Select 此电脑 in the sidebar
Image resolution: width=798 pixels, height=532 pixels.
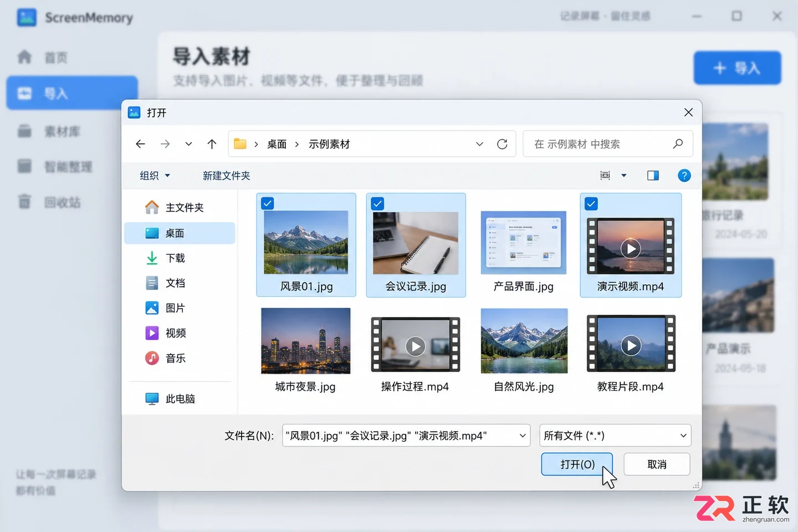pos(180,399)
